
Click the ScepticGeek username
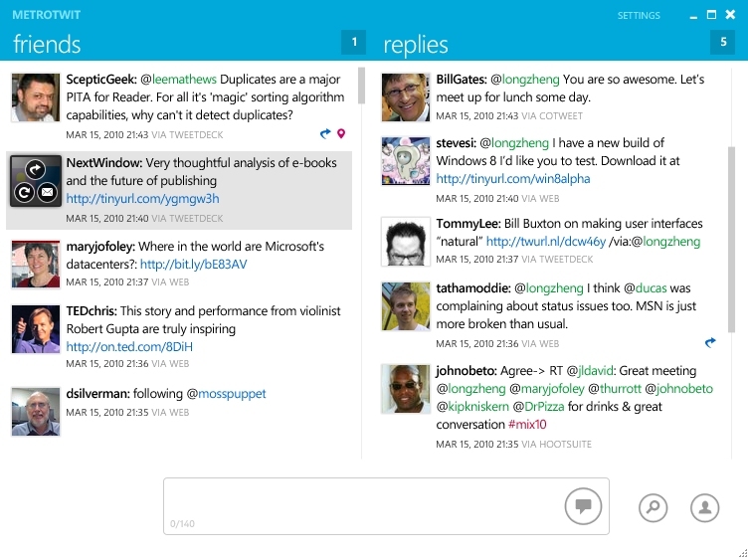(x=101, y=80)
